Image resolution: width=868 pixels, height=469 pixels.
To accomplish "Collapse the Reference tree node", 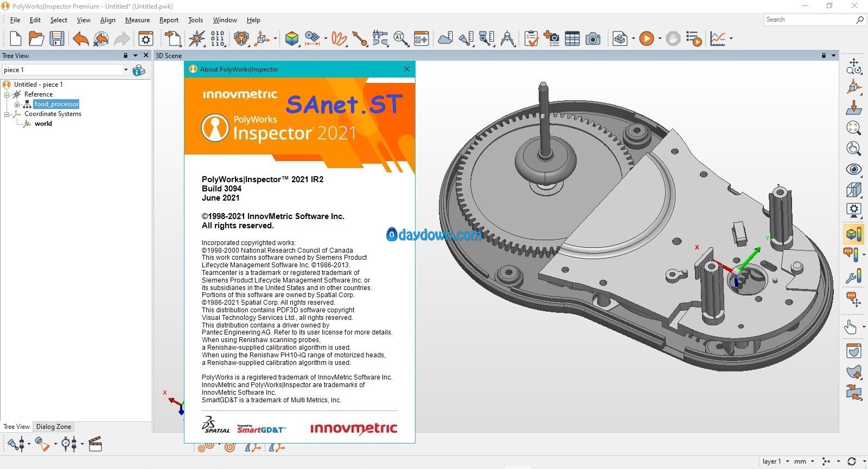I will (x=7, y=94).
